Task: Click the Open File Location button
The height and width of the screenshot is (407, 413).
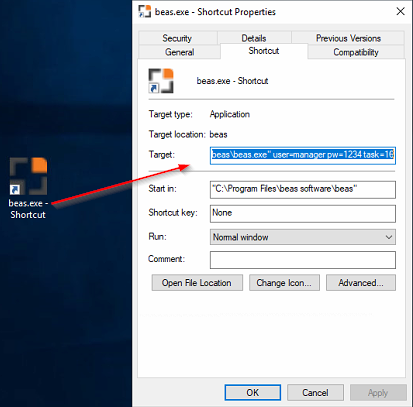Action: pyautogui.click(x=197, y=283)
